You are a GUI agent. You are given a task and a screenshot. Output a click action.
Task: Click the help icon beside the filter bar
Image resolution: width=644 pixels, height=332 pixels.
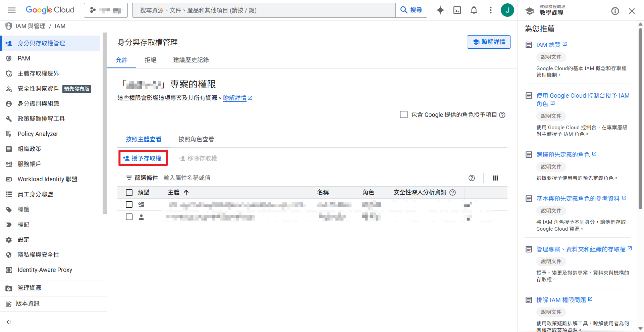[472, 178]
